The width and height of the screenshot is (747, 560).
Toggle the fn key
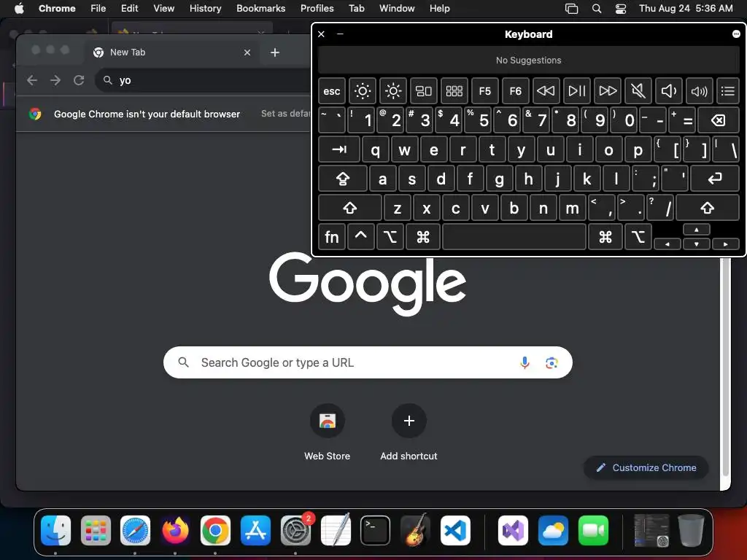point(332,237)
